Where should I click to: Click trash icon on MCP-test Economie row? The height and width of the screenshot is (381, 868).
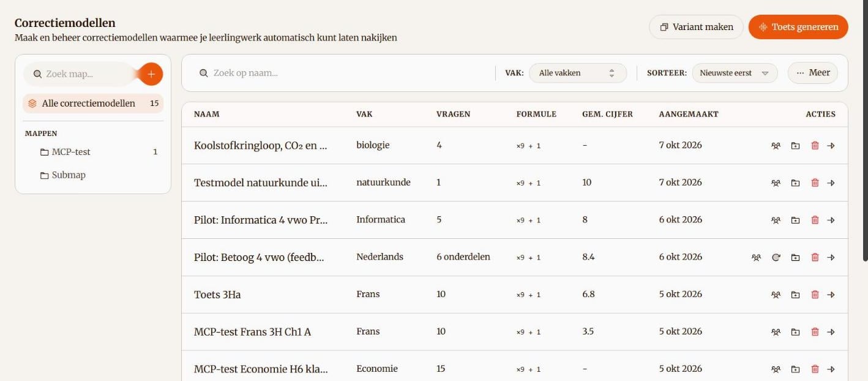click(x=815, y=369)
